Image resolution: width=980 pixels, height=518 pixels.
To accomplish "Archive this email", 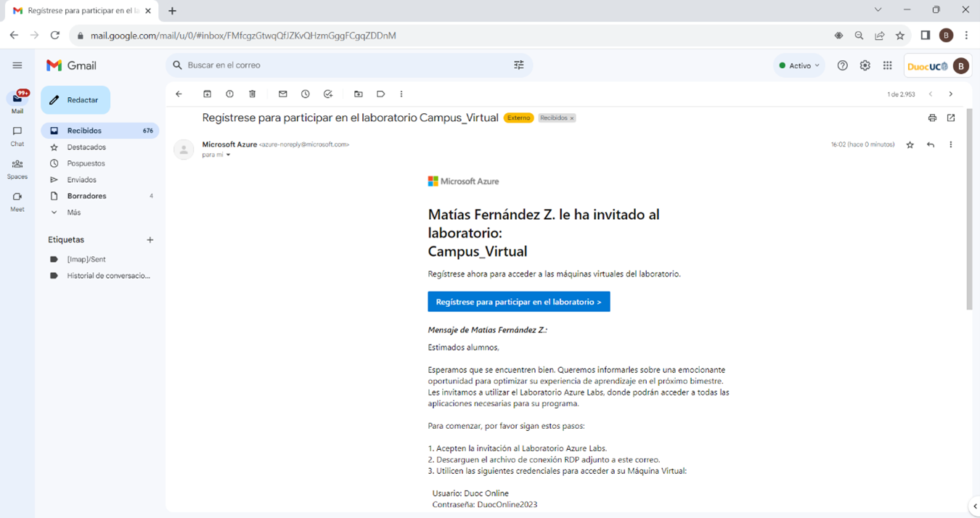I will [x=207, y=94].
